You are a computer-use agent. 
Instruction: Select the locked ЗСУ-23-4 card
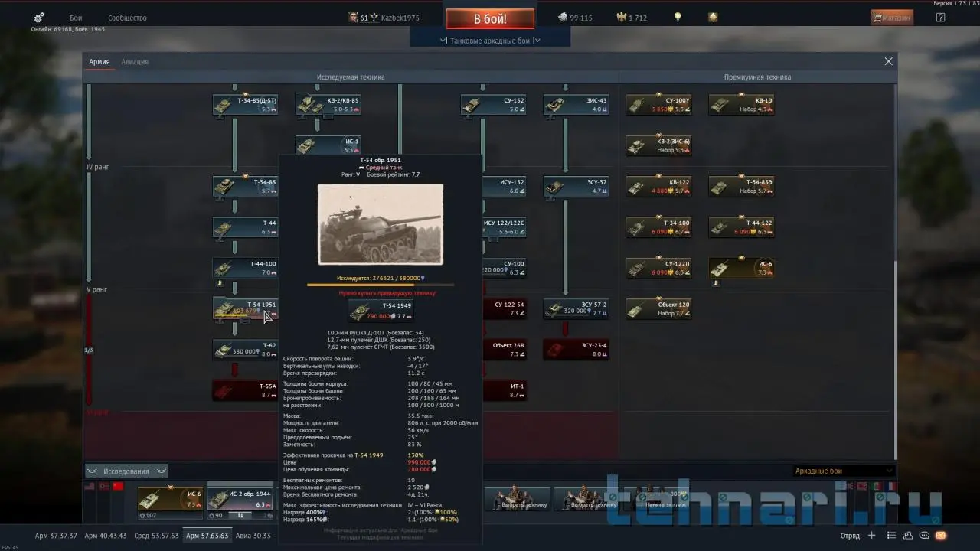(x=576, y=350)
